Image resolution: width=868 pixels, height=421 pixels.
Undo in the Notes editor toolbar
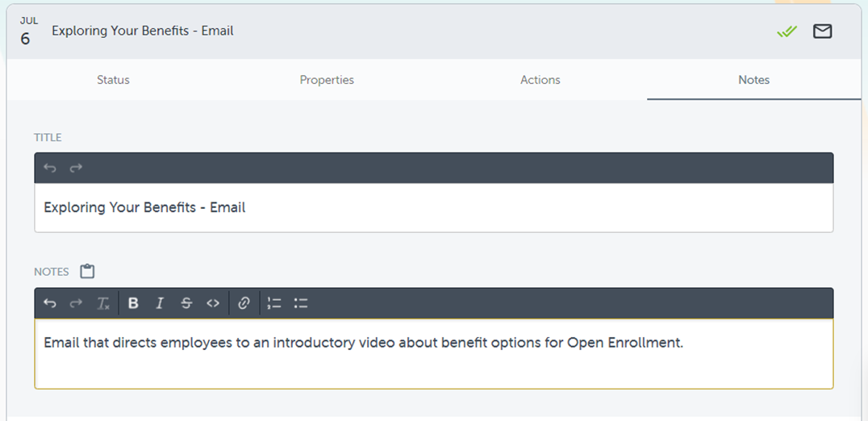click(50, 303)
